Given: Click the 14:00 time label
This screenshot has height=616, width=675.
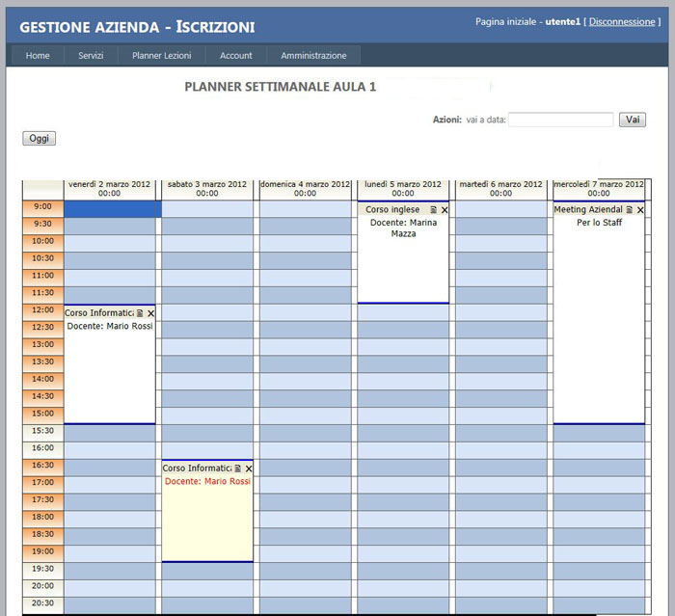Looking at the screenshot, I should (x=42, y=379).
